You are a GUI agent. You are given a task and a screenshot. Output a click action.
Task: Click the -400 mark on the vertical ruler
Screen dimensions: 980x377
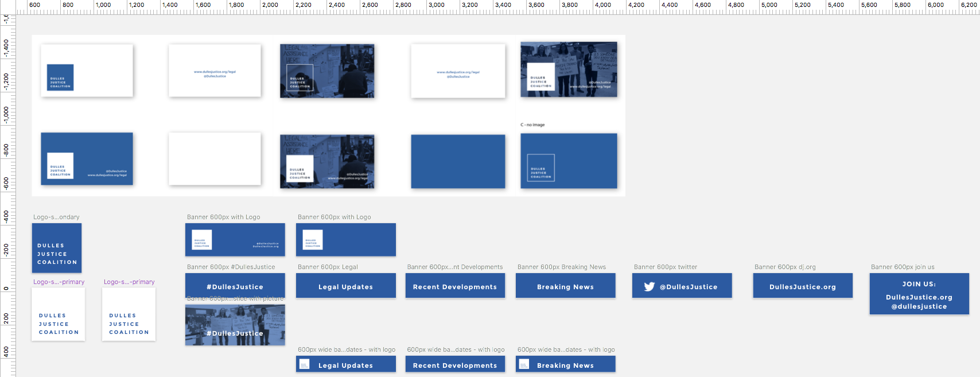(x=6, y=216)
